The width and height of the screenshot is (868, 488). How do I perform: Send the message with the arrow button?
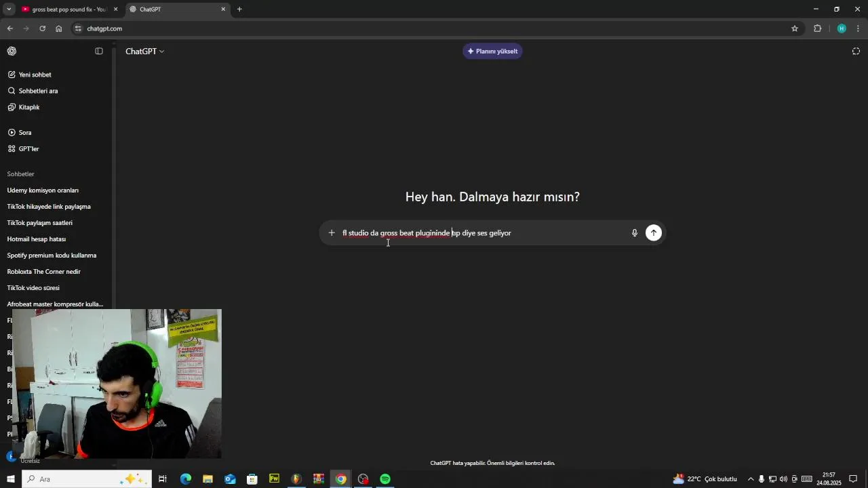[x=654, y=232]
